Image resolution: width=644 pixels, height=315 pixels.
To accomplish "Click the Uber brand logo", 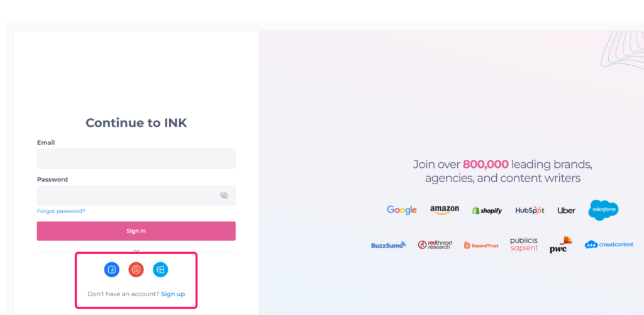I will tap(567, 210).
